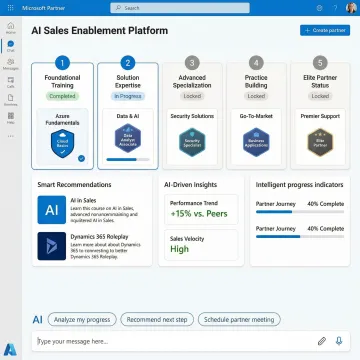Open the AI in Sales course title
The image size is (360, 360).
click(83, 201)
